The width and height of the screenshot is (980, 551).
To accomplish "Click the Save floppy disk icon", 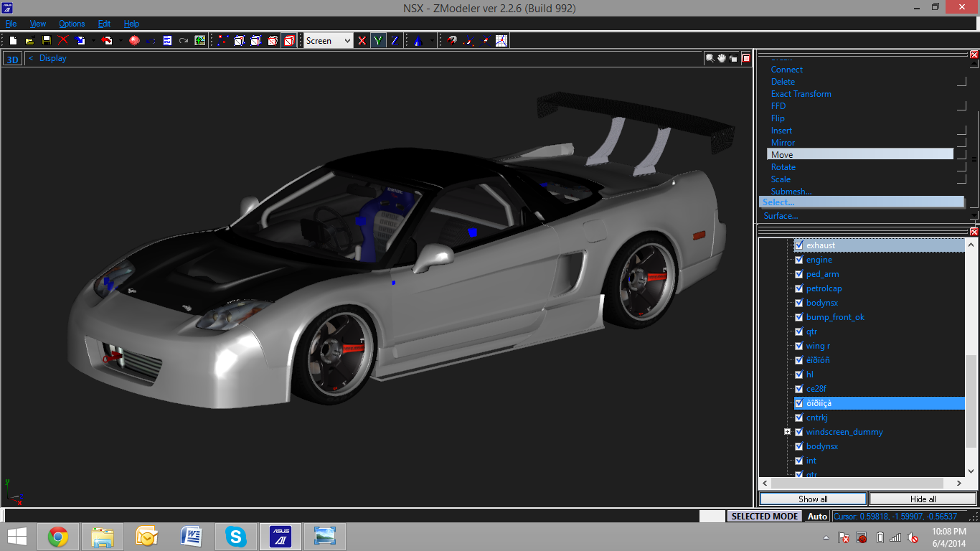I will [46, 41].
